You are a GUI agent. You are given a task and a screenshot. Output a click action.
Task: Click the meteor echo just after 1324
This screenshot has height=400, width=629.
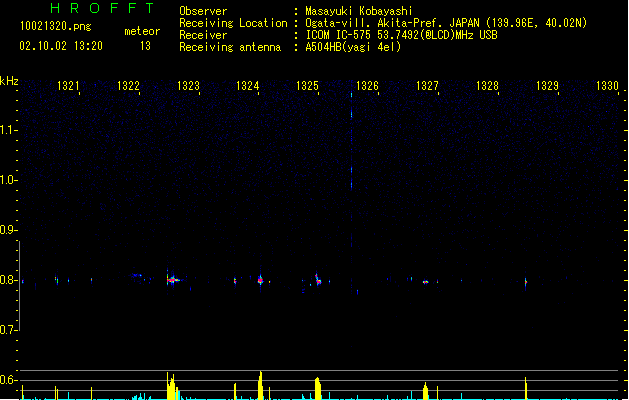click(260, 280)
